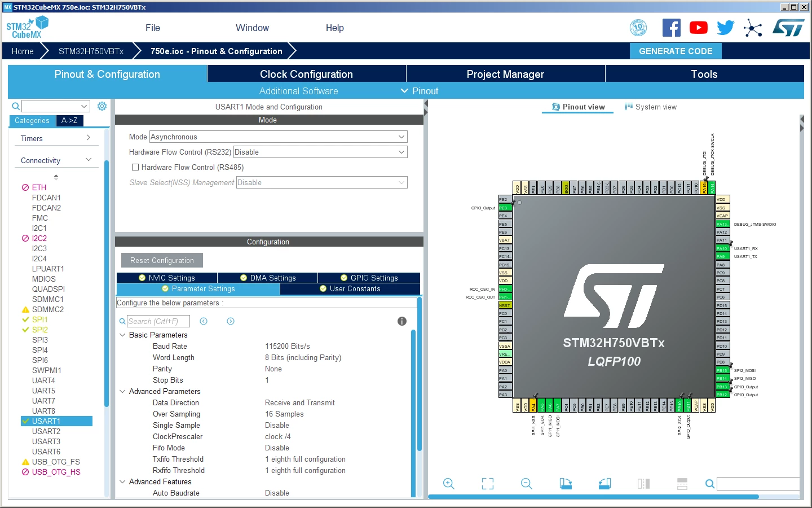
Task: Enable Hardware Flow Control (RS485) checkbox
Action: (x=135, y=167)
